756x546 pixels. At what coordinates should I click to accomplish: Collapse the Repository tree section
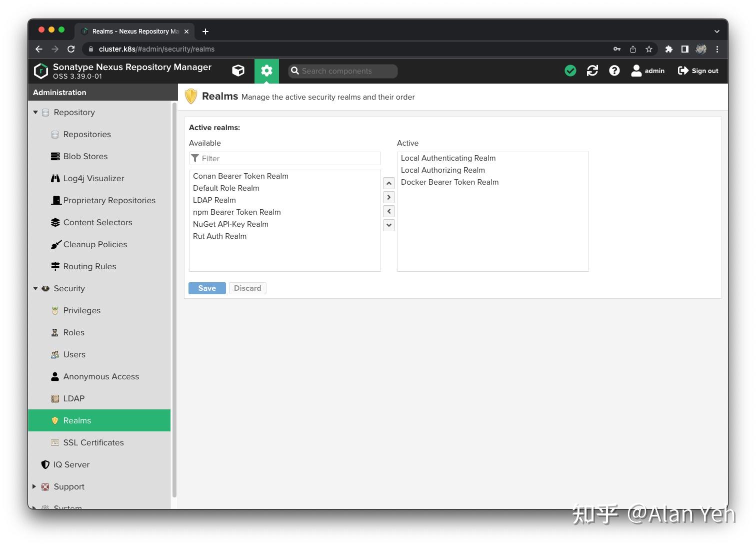tap(35, 112)
